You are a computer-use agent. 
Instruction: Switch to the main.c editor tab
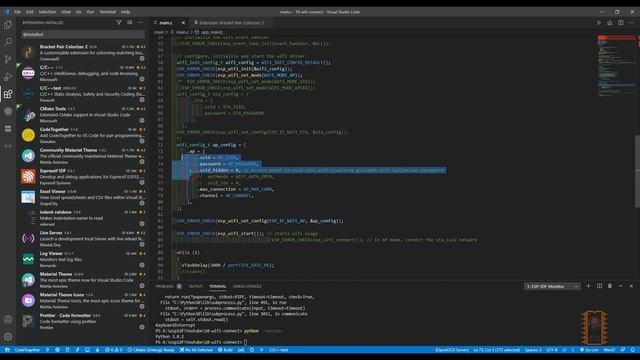click(166, 23)
